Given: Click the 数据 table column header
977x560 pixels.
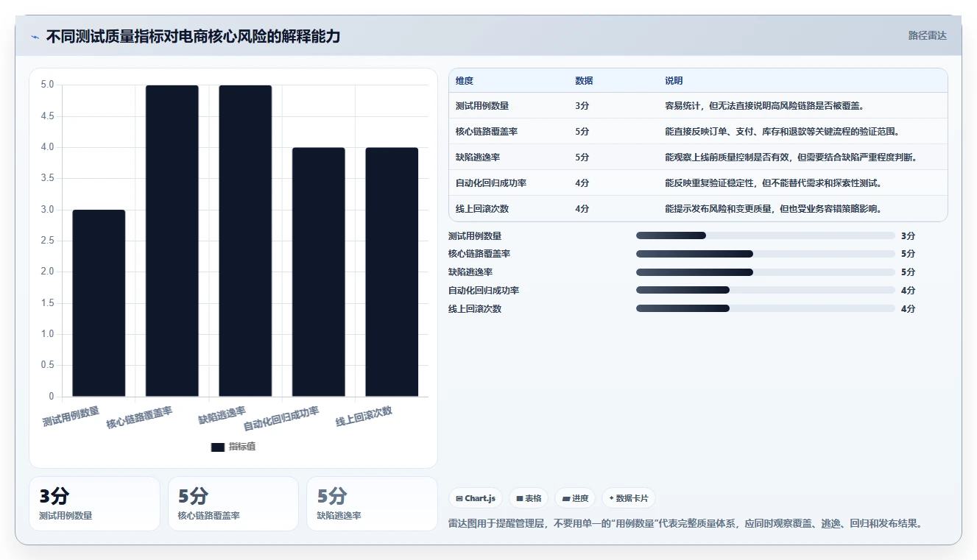Looking at the screenshot, I should [x=584, y=81].
